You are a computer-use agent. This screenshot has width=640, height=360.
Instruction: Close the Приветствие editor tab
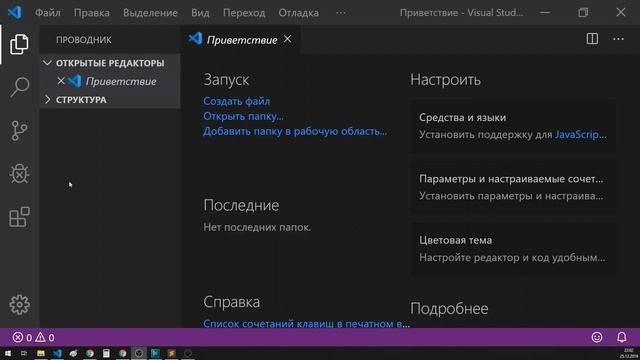287,39
